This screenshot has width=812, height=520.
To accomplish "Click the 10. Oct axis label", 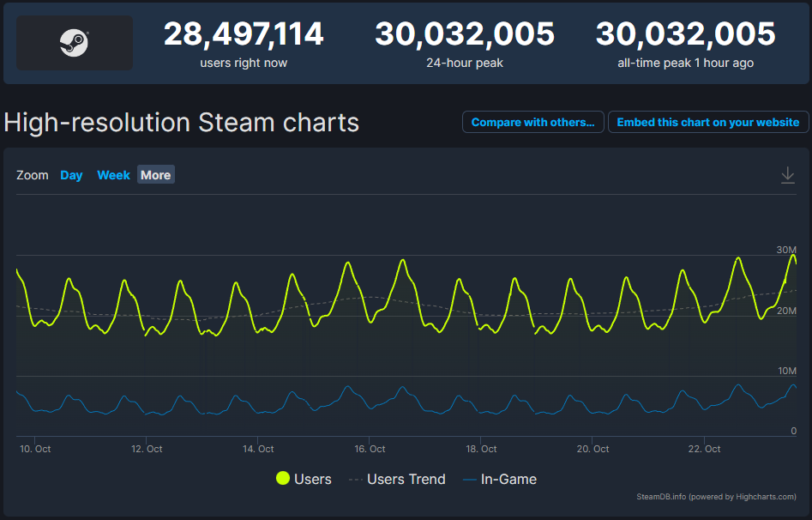I will tap(35, 449).
